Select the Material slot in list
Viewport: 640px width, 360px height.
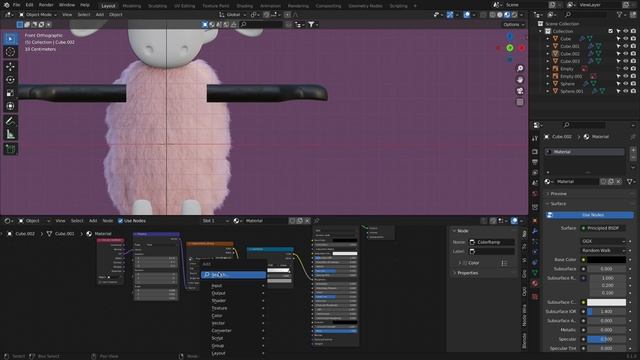pos(585,152)
